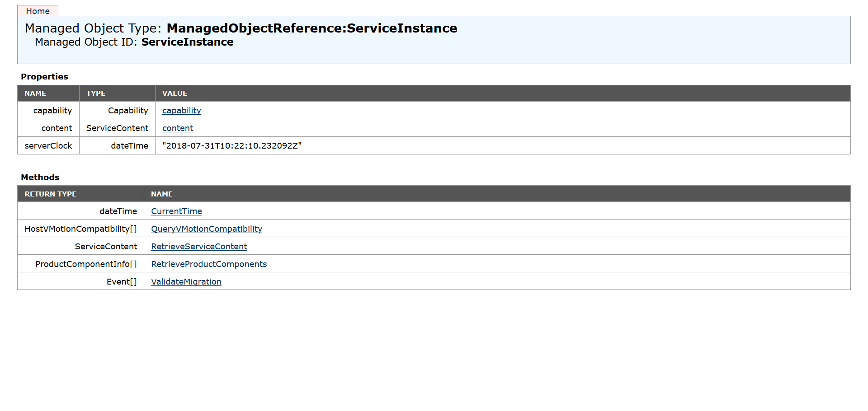Select the capability row in Properties table
Screen dimensions: 868x411
pyautogui.click(x=52, y=110)
